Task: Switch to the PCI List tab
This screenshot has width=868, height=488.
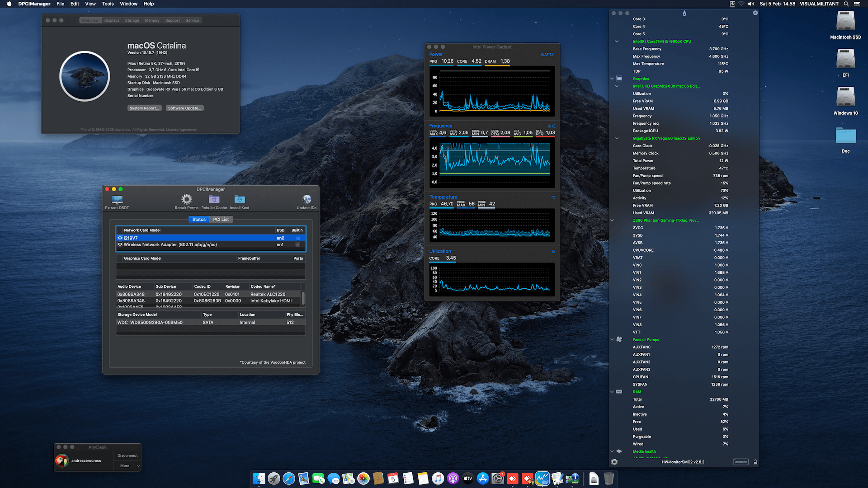Action: pos(221,219)
